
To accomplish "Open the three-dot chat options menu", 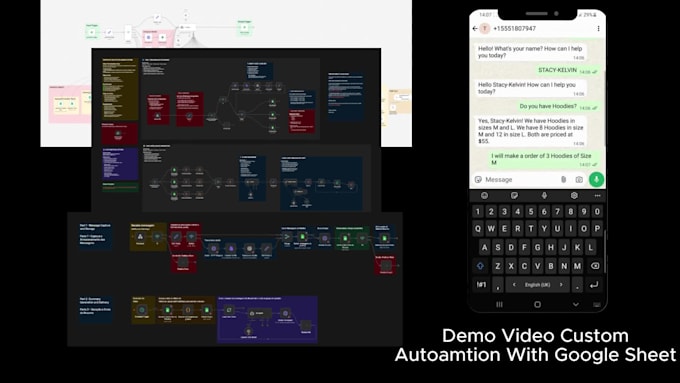I will tap(598, 29).
